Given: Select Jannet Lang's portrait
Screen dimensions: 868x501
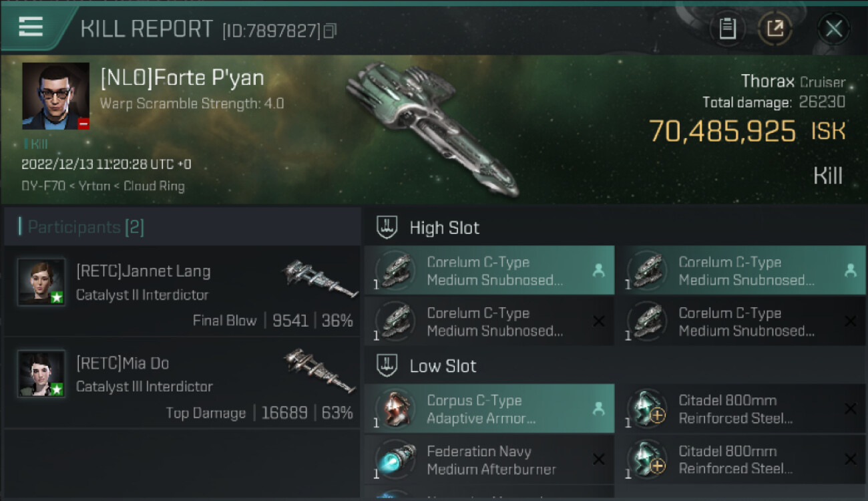Looking at the screenshot, I should (x=41, y=282).
